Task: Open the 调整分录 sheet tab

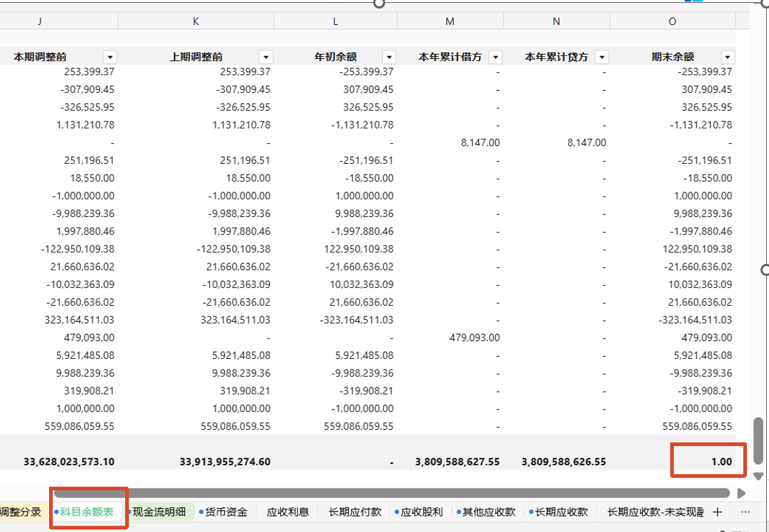Action: click(21, 512)
